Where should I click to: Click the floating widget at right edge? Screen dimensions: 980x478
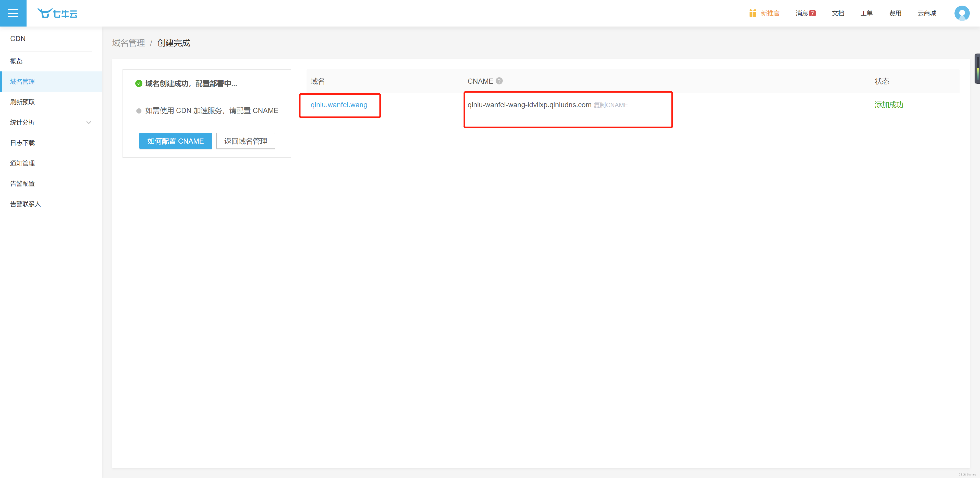977,68
